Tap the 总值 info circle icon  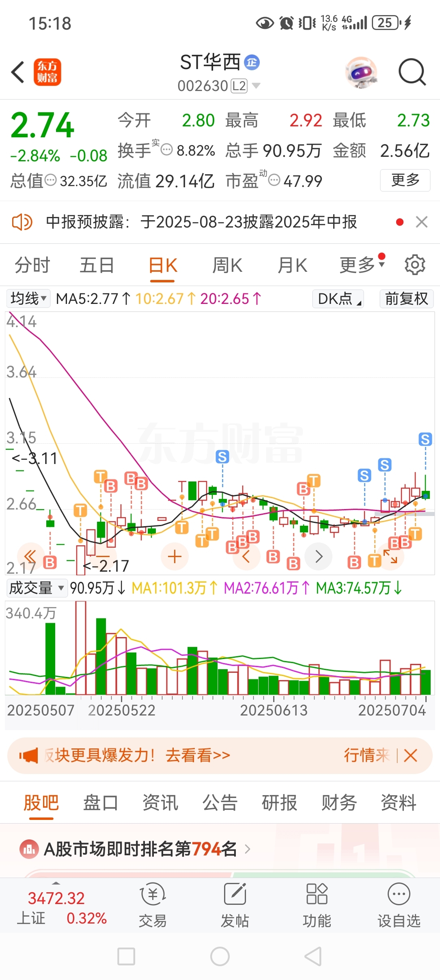pyautogui.click(x=50, y=180)
